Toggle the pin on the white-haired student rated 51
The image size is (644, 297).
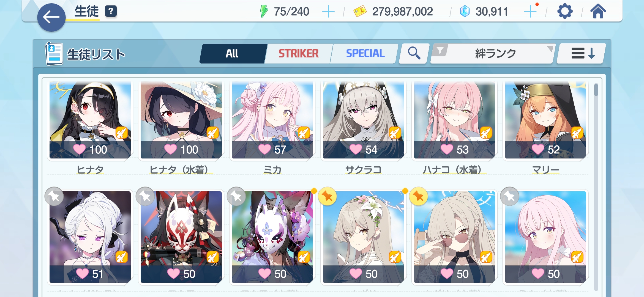click(54, 196)
